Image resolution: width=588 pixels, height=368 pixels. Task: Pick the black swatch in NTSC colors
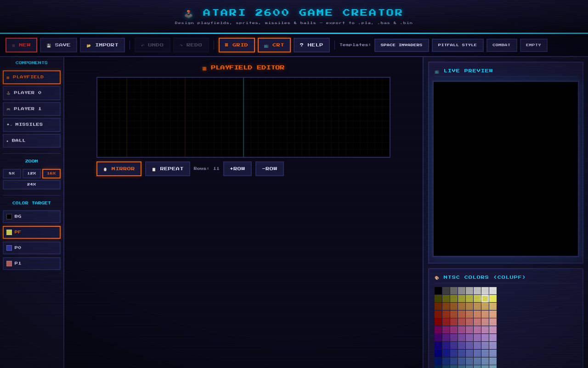coord(438,291)
